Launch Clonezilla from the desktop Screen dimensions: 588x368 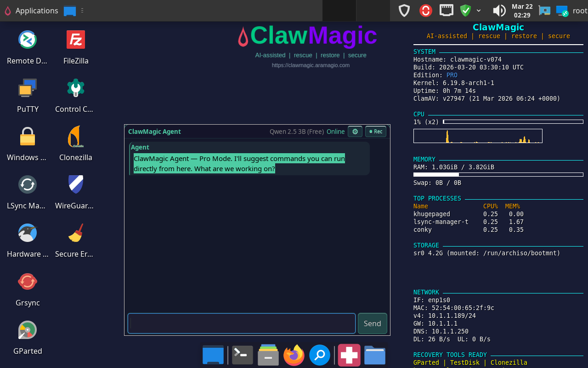[x=76, y=136]
